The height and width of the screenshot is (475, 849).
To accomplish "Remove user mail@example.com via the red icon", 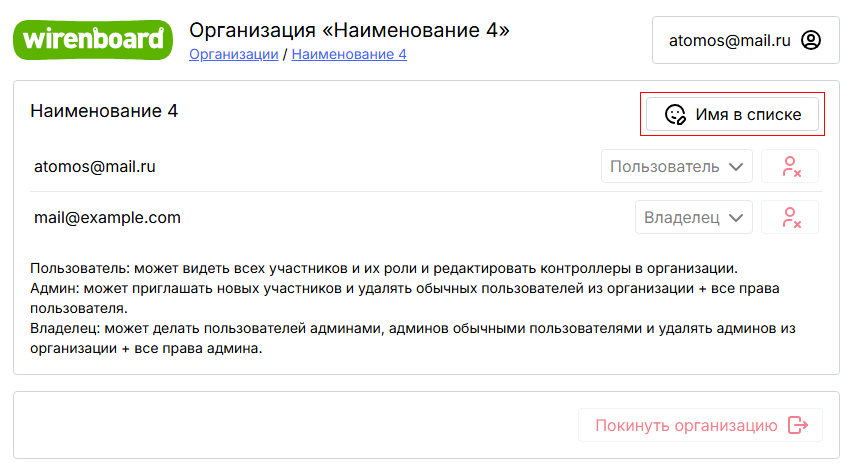I will click(x=790, y=217).
